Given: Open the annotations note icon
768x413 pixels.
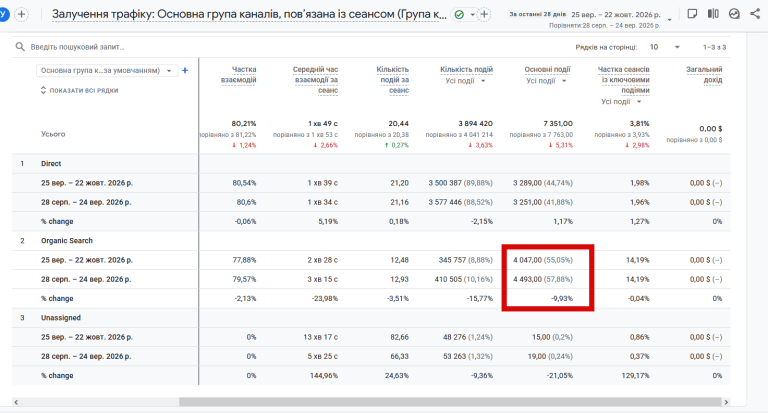Looking at the screenshot, I should coord(692,14).
